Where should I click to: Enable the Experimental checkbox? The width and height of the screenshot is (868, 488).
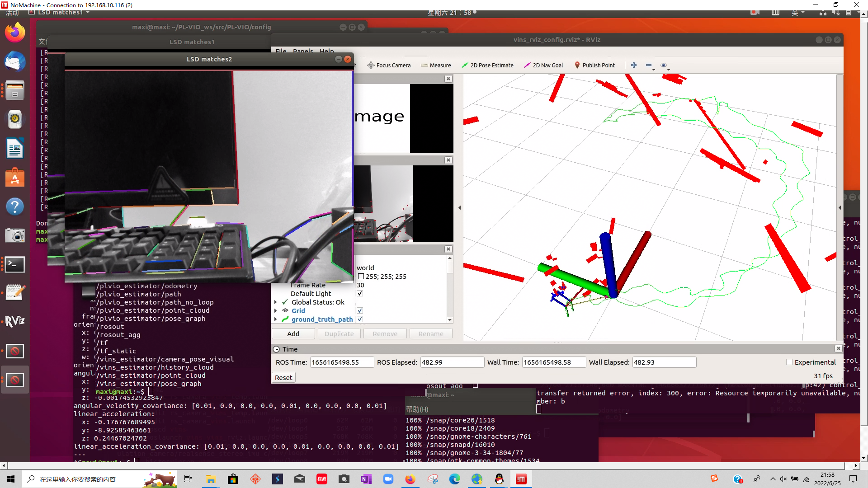click(x=789, y=362)
